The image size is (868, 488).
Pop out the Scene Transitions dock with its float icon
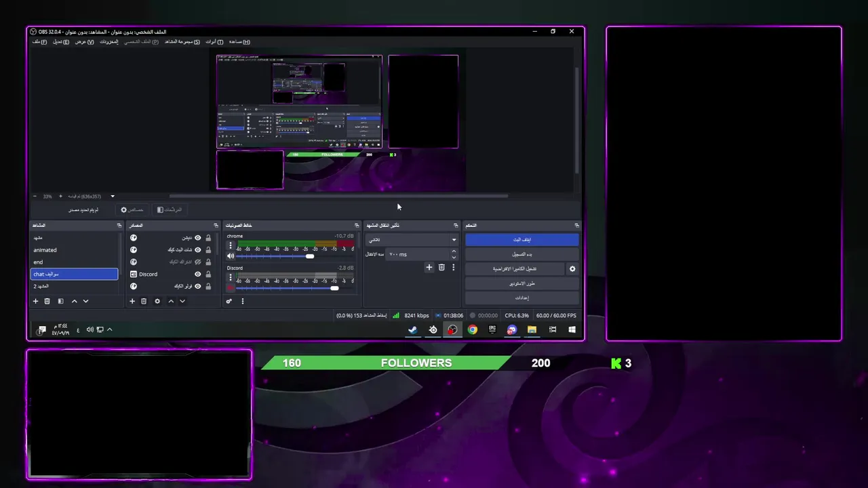pyautogui.click(x=456, y=225)
